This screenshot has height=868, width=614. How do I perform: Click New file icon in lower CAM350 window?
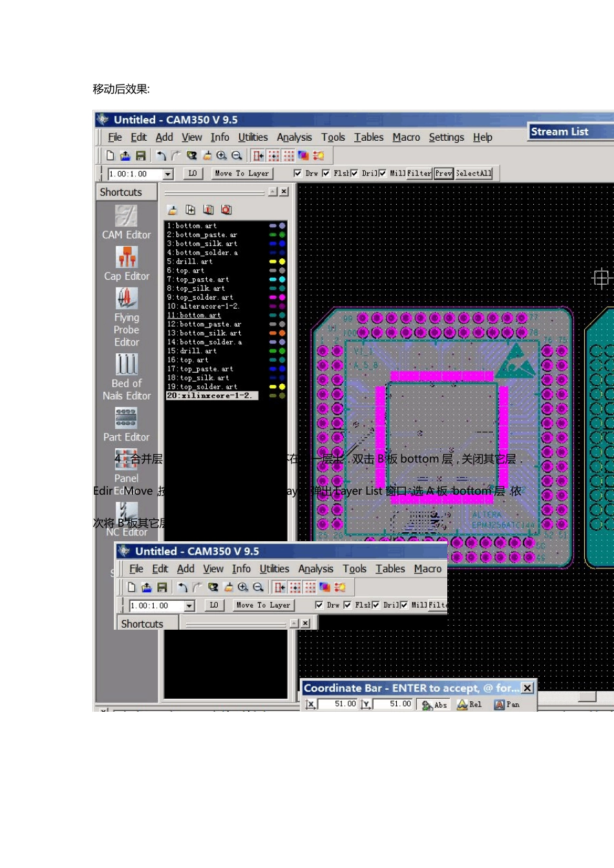(x=132, y=587)
